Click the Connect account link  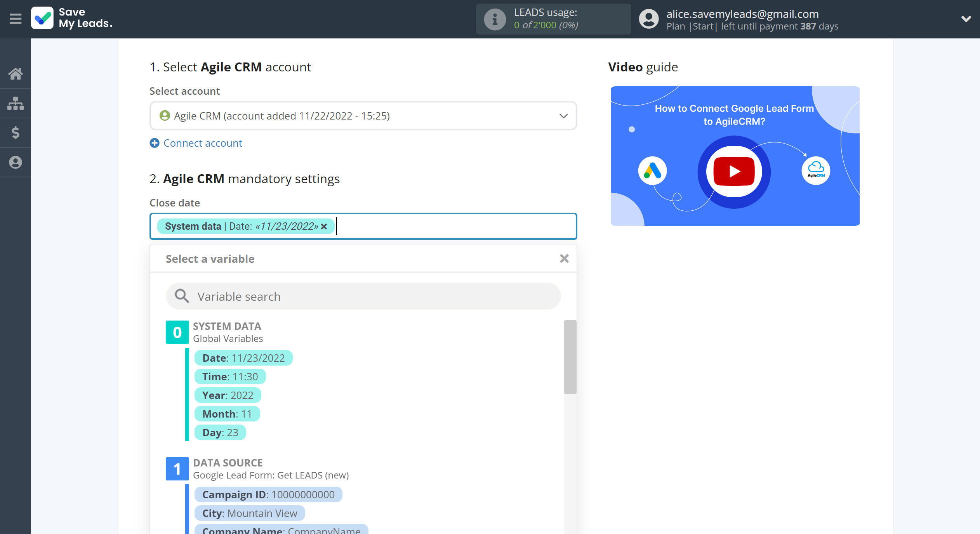point(203,143)
